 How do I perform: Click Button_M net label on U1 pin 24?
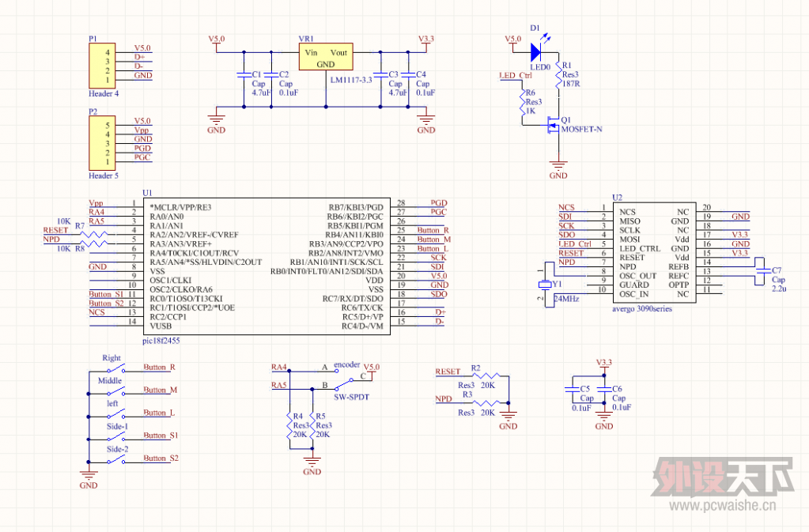434,240
